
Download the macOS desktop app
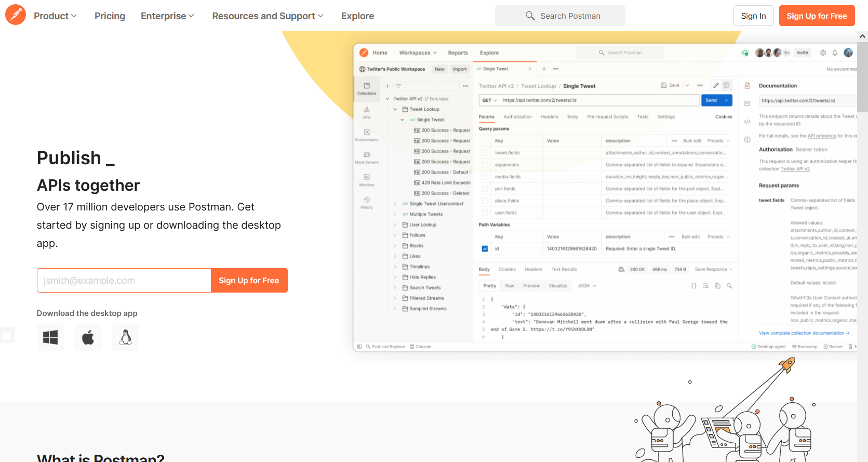pyautogui.click(x=88, y=337)
